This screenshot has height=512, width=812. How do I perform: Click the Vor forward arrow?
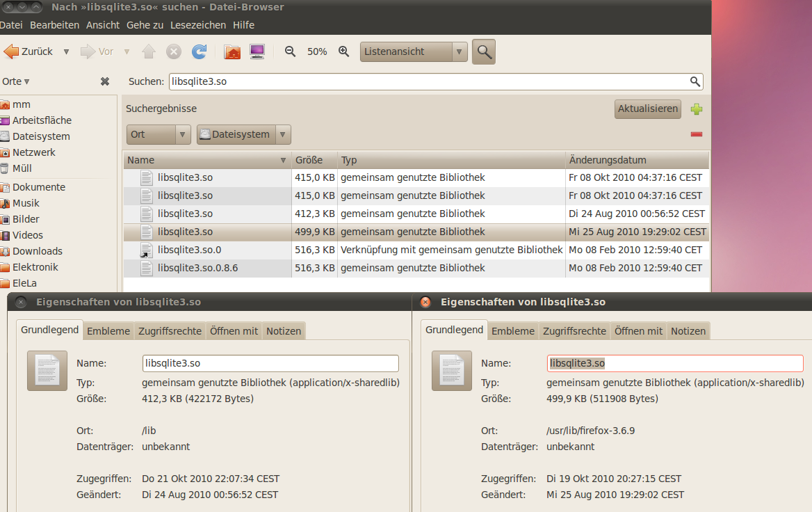tap(97, 51)
